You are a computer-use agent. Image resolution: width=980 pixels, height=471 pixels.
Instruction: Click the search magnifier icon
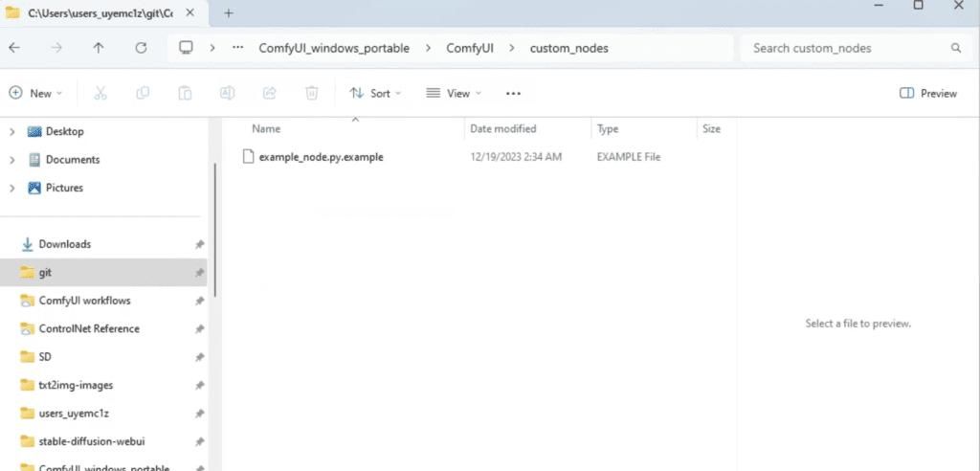click(956, 48)
